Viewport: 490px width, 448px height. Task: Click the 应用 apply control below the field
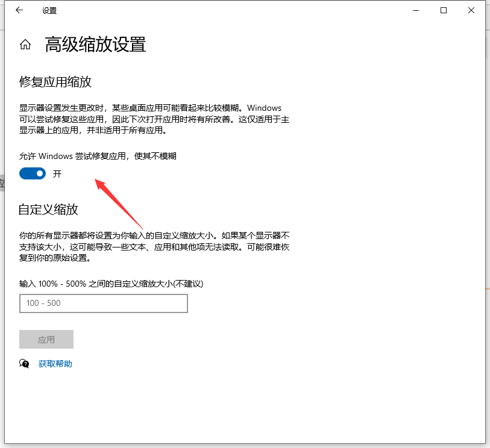point(46,339)
